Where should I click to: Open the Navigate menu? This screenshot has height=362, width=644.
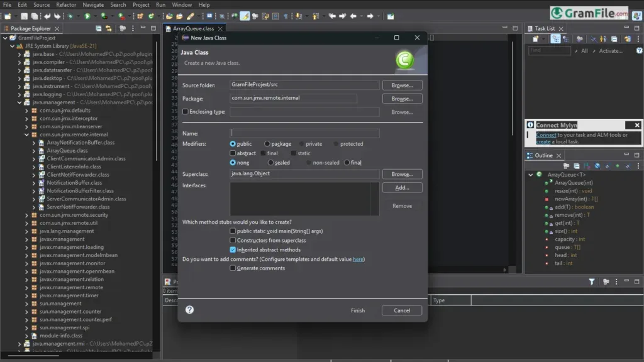[x=93, y=5]
